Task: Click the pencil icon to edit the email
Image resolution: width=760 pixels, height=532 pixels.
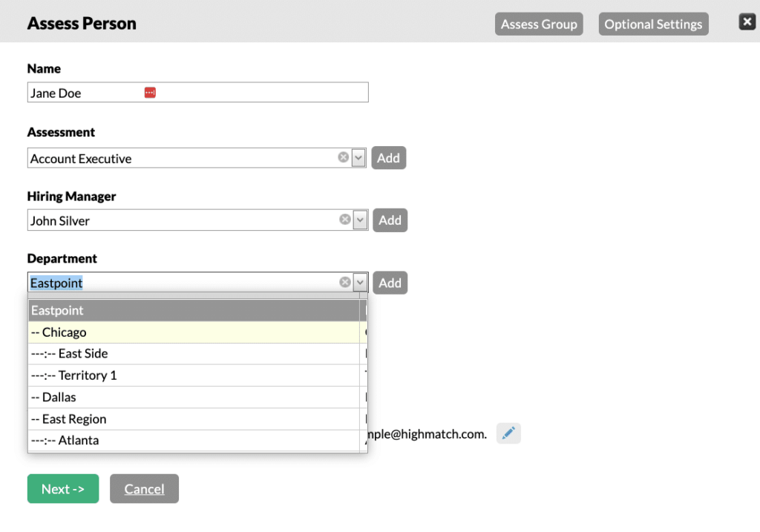Action: [508, 433]
